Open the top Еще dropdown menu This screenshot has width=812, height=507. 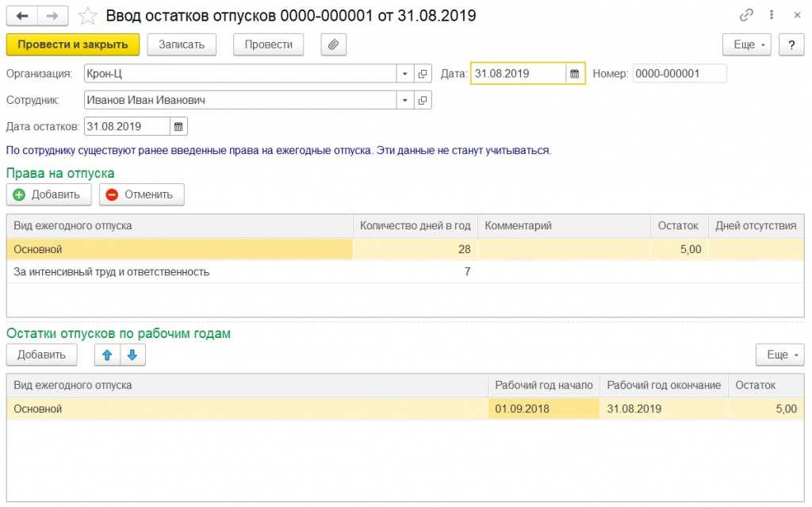point(747,44)
